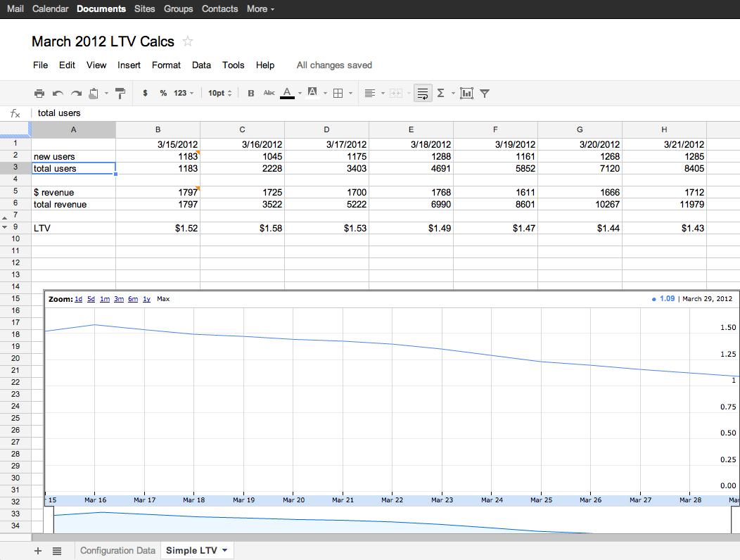Open the text color dropdown arrow
This screenshot has width=740, height=560.
coord(300,94)
